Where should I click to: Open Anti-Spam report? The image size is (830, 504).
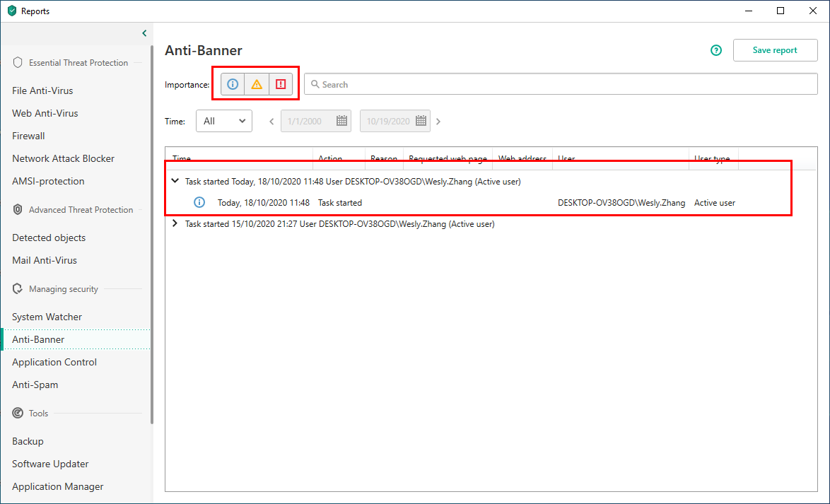pyautogui.click(x=35, y=385)
